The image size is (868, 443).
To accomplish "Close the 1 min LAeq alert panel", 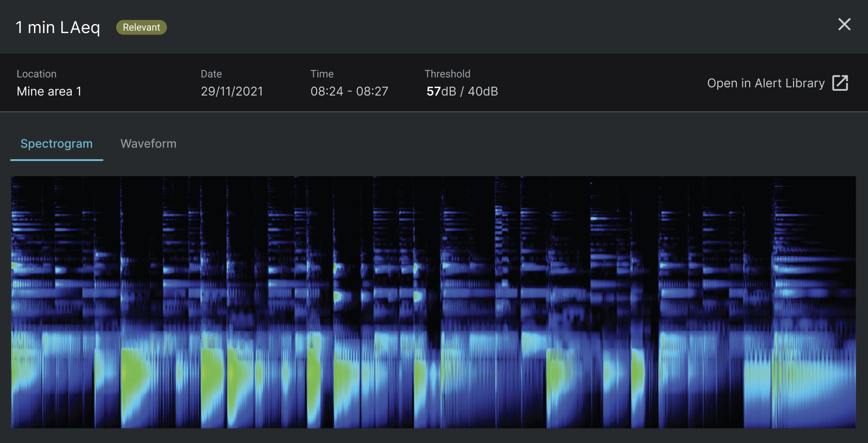I will pos(844,25).
